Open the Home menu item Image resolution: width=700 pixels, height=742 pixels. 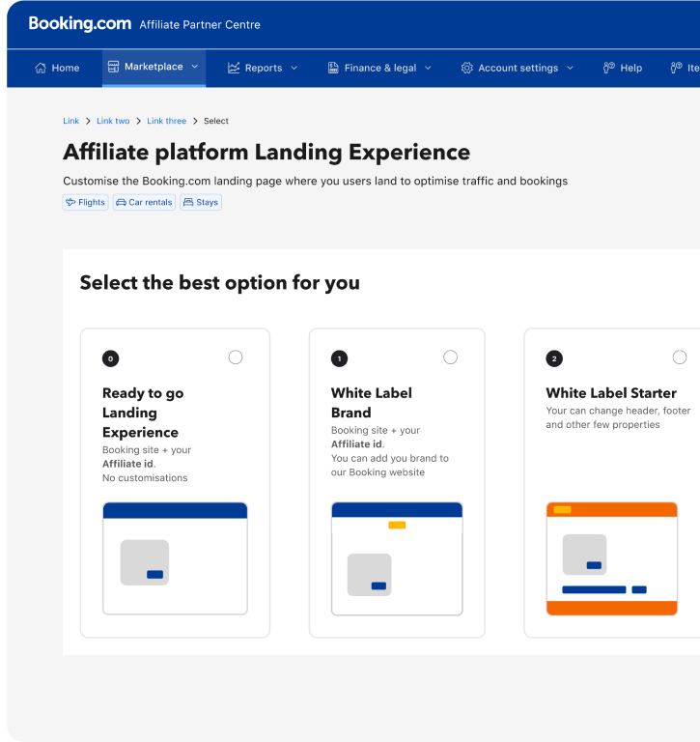57,68
